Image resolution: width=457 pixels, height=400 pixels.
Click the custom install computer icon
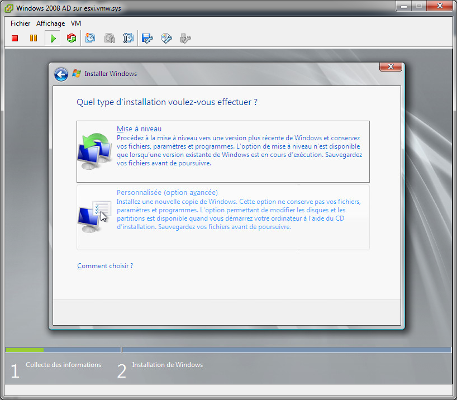[x=94, y=216]
